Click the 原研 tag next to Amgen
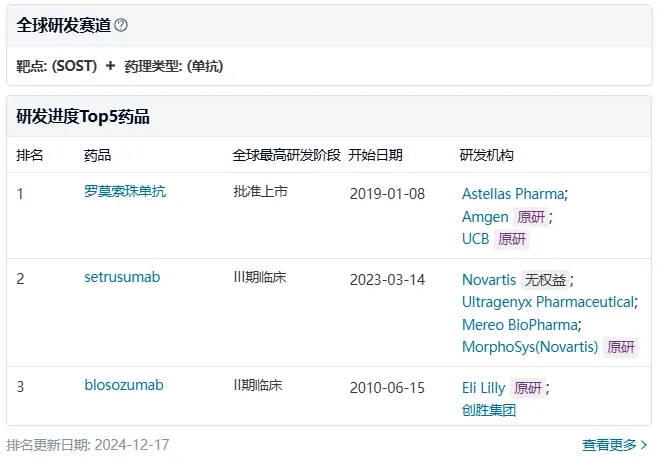 pyautogui.click(x=531, y=217)
